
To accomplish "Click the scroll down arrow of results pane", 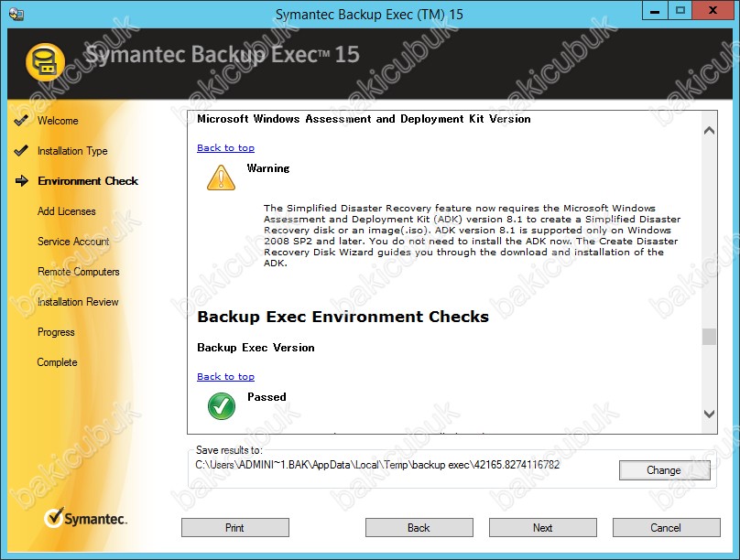I will 709,414.
